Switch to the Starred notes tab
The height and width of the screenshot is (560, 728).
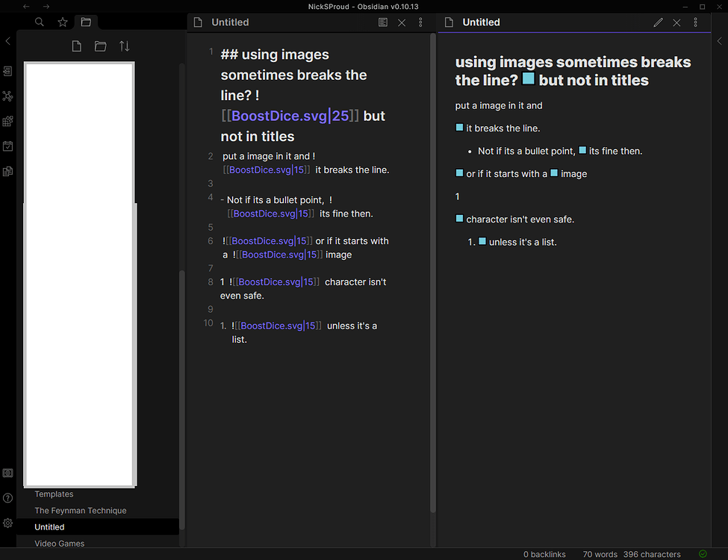(62, 22)
